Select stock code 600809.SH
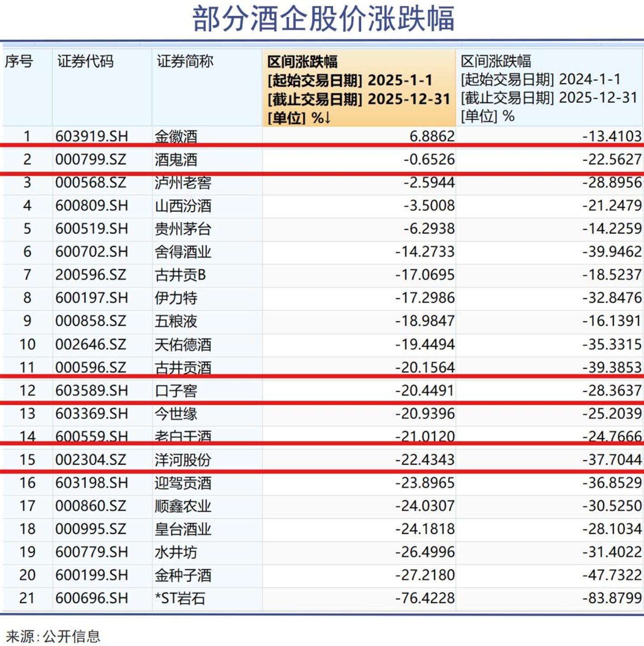 pos(92,206)
